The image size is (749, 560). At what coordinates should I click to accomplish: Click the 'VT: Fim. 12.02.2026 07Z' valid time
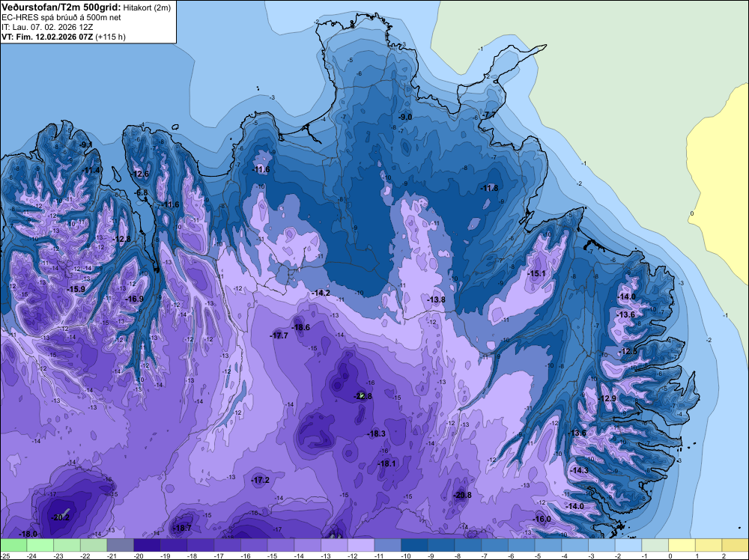pyautogui.click(x=47, y=37)
